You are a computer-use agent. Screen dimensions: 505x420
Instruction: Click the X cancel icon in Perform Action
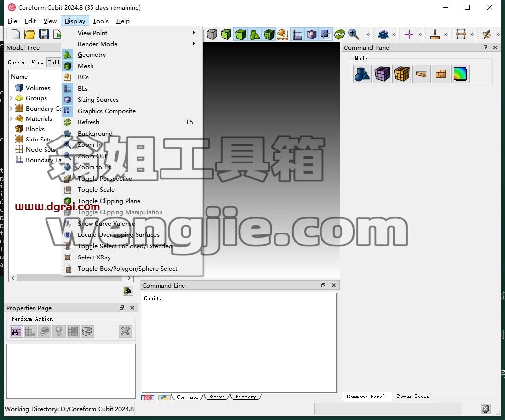(x=125, y=331)
